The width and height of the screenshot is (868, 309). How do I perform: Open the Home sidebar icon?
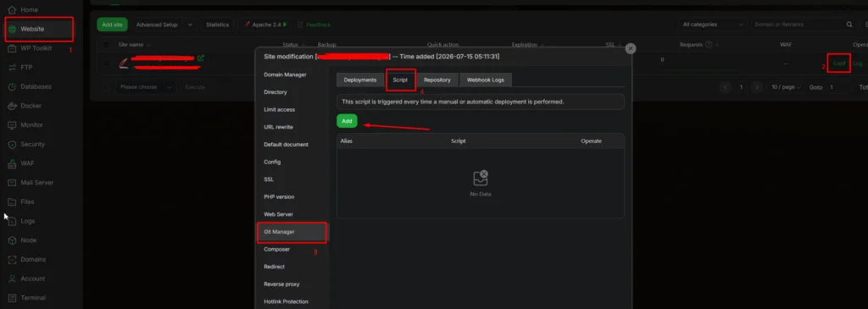coord(12,10)
